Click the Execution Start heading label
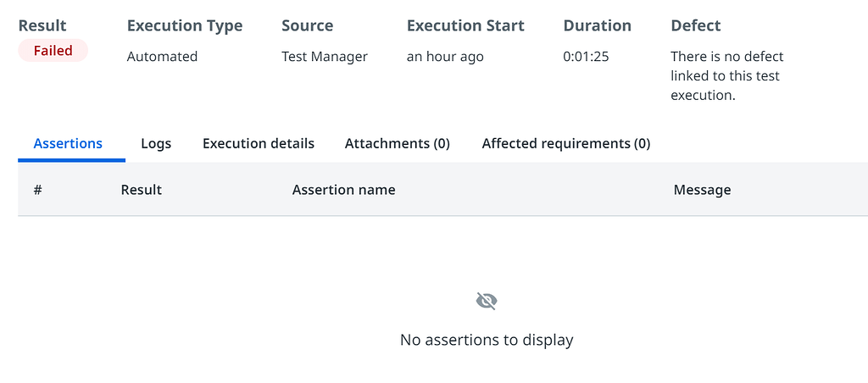Screen dimensions: 868x383 click(x=465, y=25)
